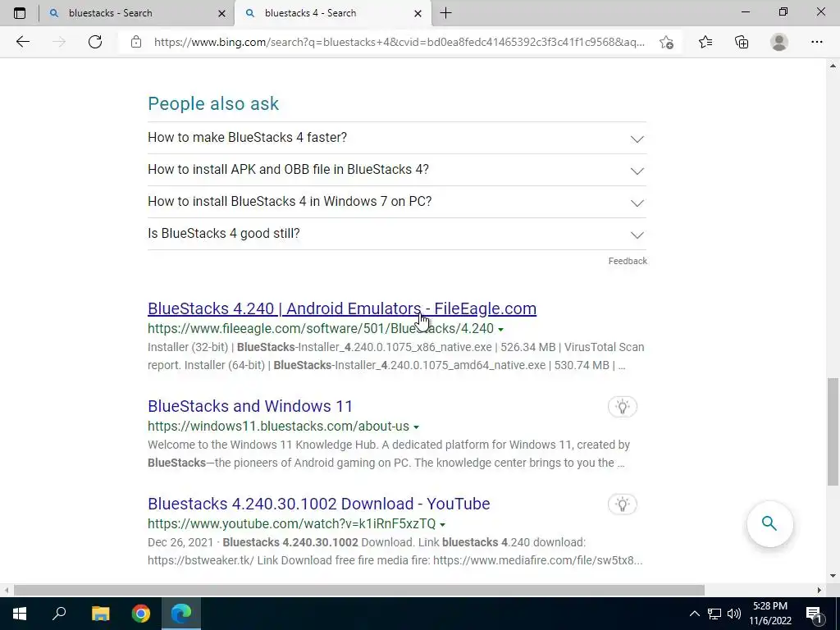Click the horizontal scrollbar left arrow
This screenshot has height=630, width=840.
pyautogui.click(x=6, y=590)
